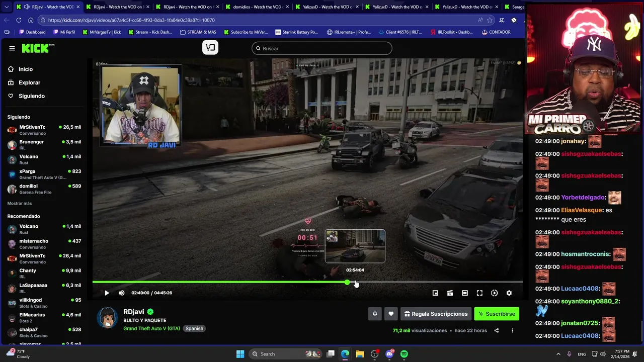Open ElMacarius recommended channel

point(44,317)
